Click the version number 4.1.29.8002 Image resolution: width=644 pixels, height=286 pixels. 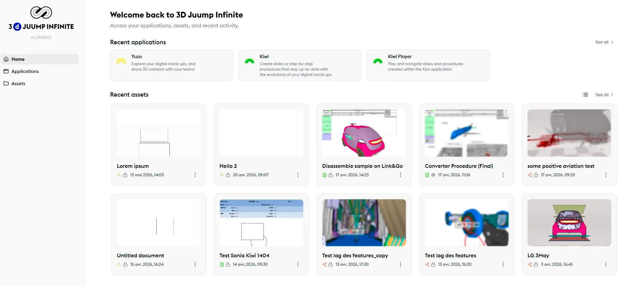tap(41, 37)
